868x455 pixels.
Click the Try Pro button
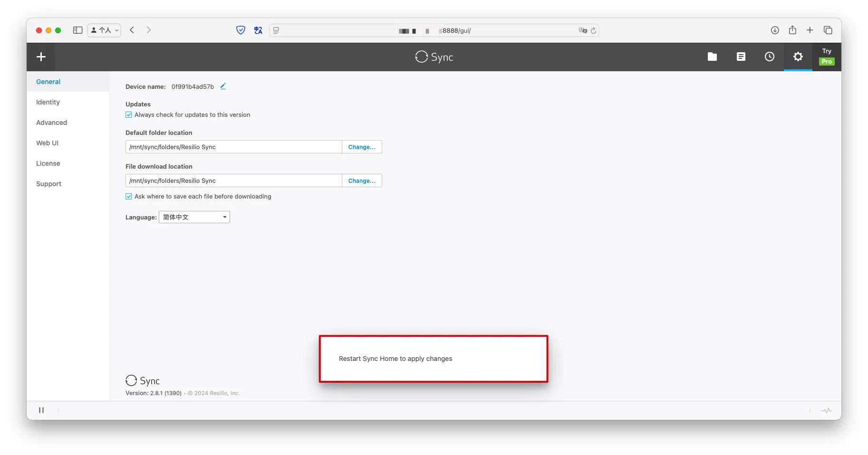[x=827, y=57]
